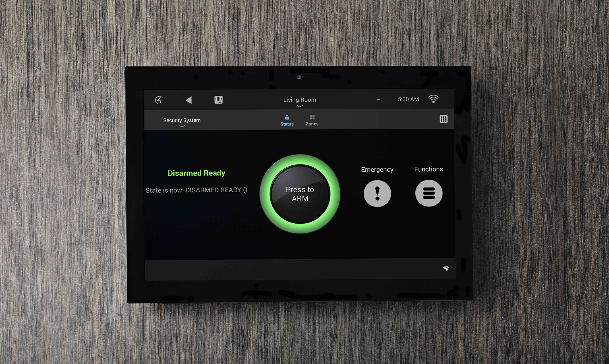609x364 pixels.
Task: Tap the lock icon on Status tab
Action: pos(286,117)
